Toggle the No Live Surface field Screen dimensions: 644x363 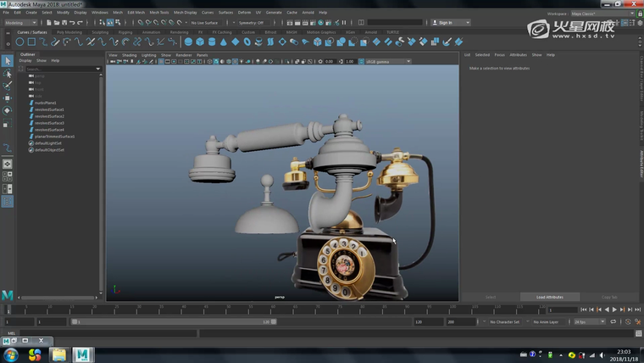204,23
